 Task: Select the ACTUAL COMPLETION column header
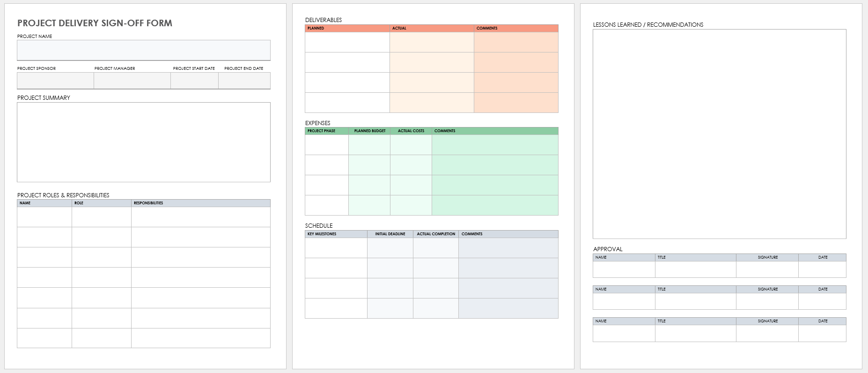(x=436, y=234)
